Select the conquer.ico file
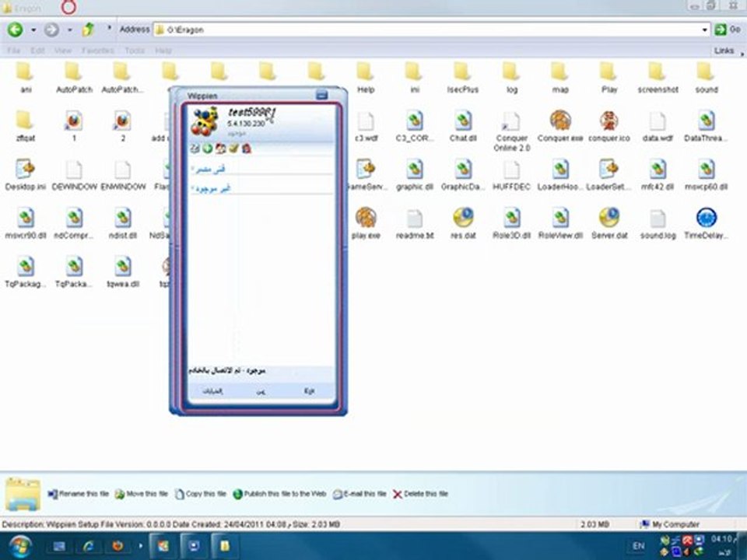Screen dimensions: 747x560 [608, 126]
